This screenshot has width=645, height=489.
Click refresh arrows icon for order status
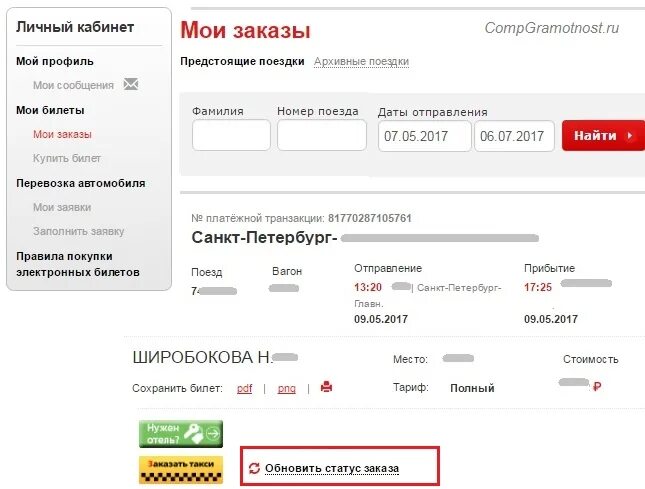(x=254, y=468)
